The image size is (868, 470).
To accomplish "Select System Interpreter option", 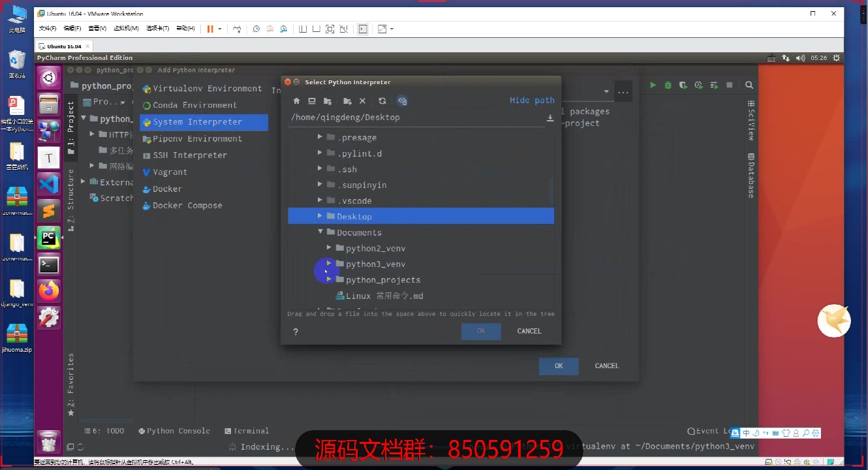I will point(204,122).
